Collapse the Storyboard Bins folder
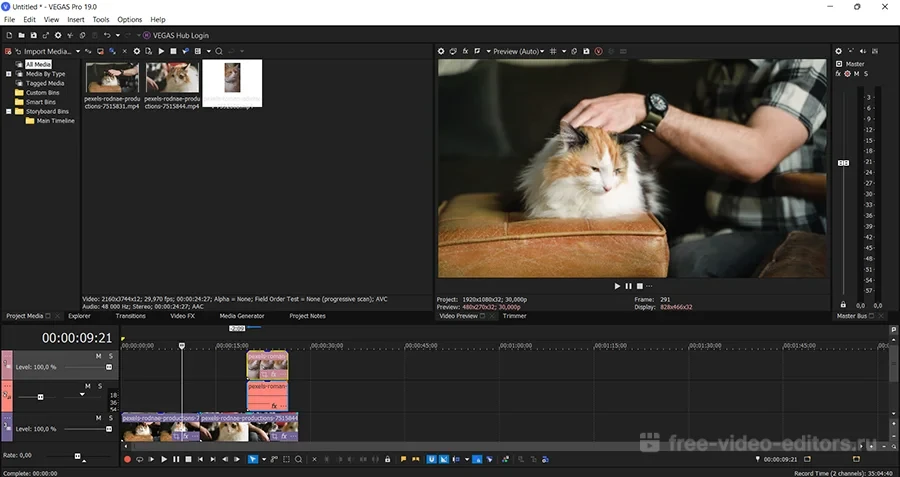The height and width of the screenshot is (477, 900). point(9,111)
